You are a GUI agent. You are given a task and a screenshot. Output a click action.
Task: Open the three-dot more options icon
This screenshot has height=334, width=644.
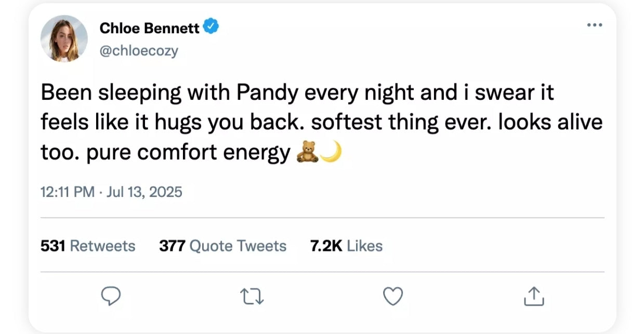(x=595, y=24)
